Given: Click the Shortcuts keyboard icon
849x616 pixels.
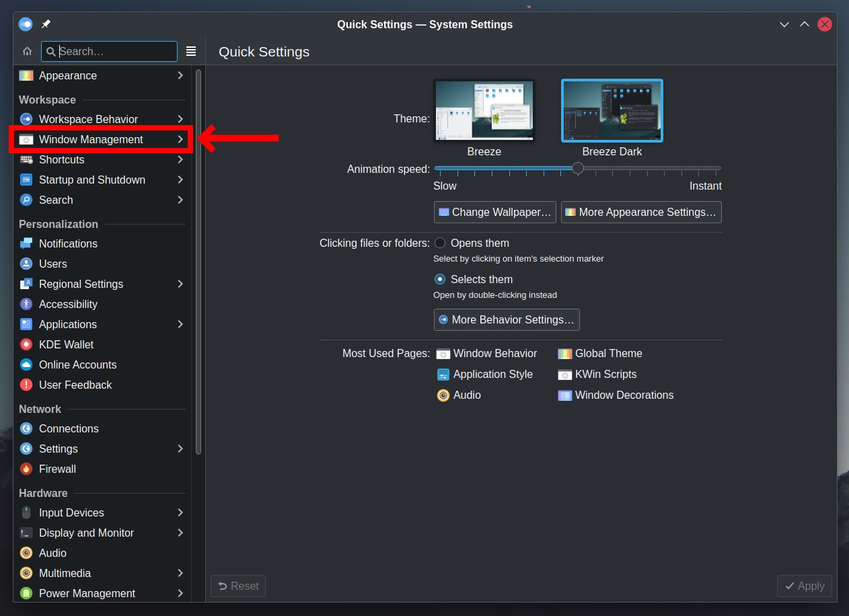Looking at the screenshot, I should pyautogui.click(x=26, y=159).
